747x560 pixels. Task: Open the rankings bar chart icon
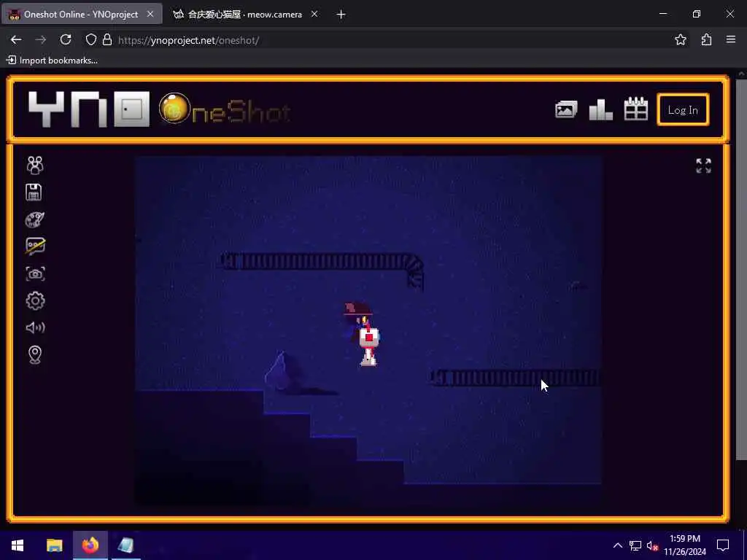tap(601, 109)
